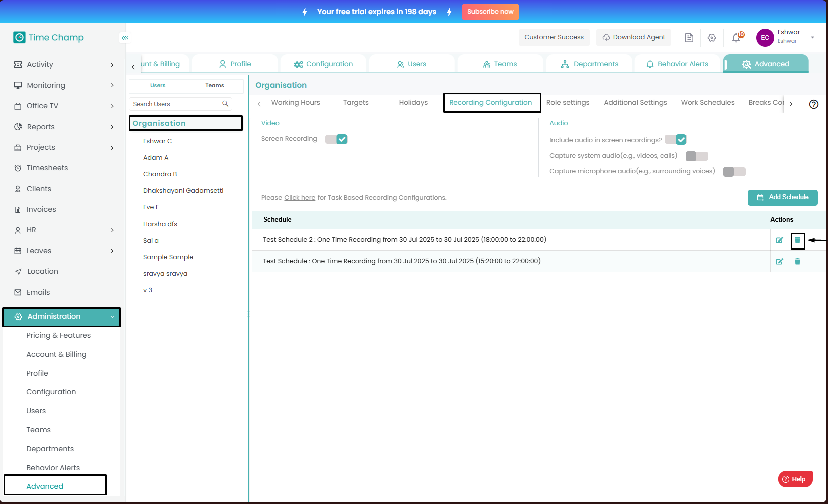Follow the Click here link
Image resolution: width=828 pixels, height=504 pixels.
pyautogui.click(x=300, y=198)
